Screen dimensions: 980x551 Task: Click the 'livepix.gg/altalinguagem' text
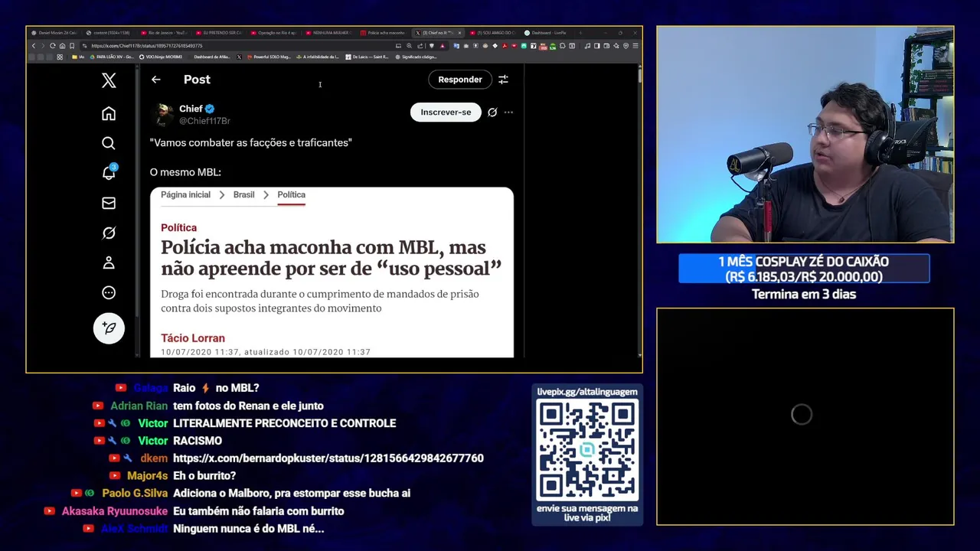click(x=587, y=392)
